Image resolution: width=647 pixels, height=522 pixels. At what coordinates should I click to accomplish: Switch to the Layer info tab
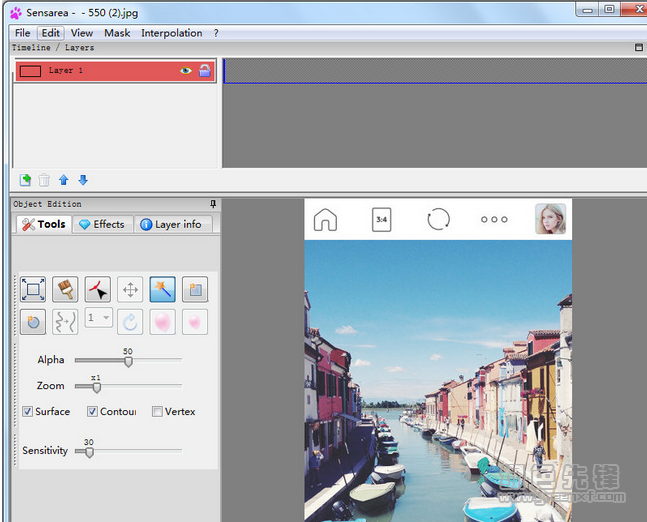coord(170,224)
